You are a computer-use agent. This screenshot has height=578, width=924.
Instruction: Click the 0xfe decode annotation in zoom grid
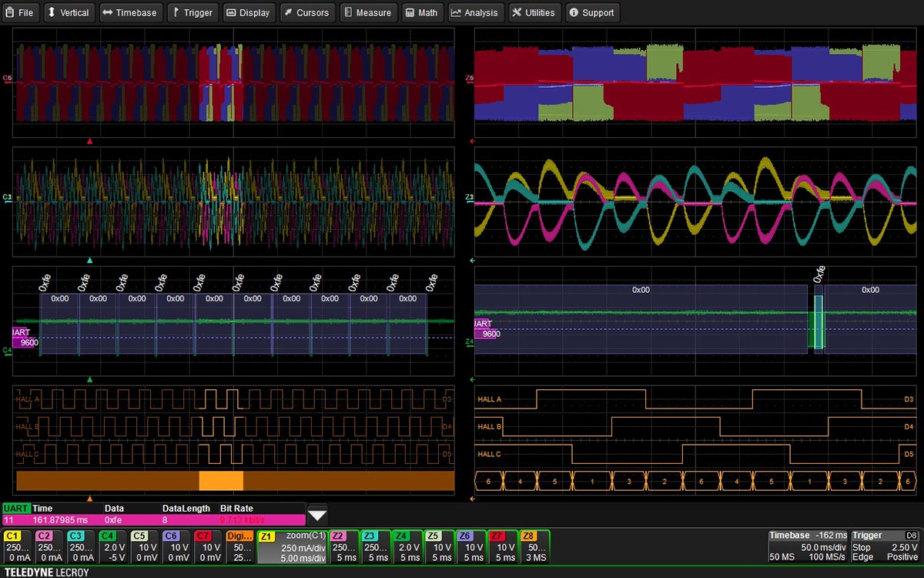(x=819, y=274)
